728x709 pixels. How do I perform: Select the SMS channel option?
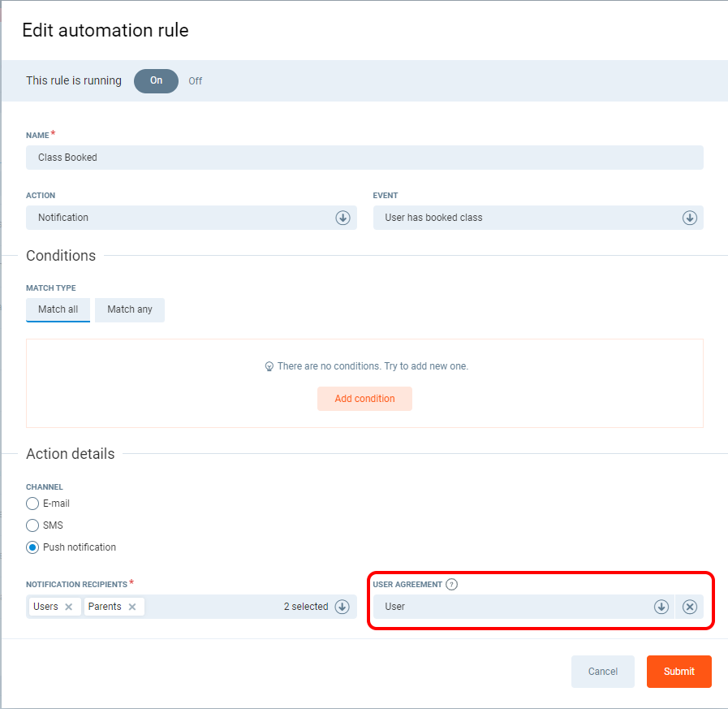tap(33, 525)
